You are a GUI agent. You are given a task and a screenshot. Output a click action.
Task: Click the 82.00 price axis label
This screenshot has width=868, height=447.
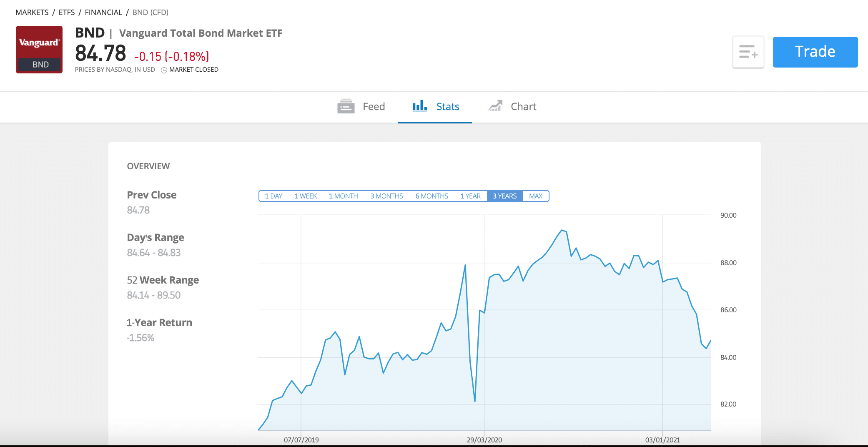pyautogui.click(x=728, y=404)
